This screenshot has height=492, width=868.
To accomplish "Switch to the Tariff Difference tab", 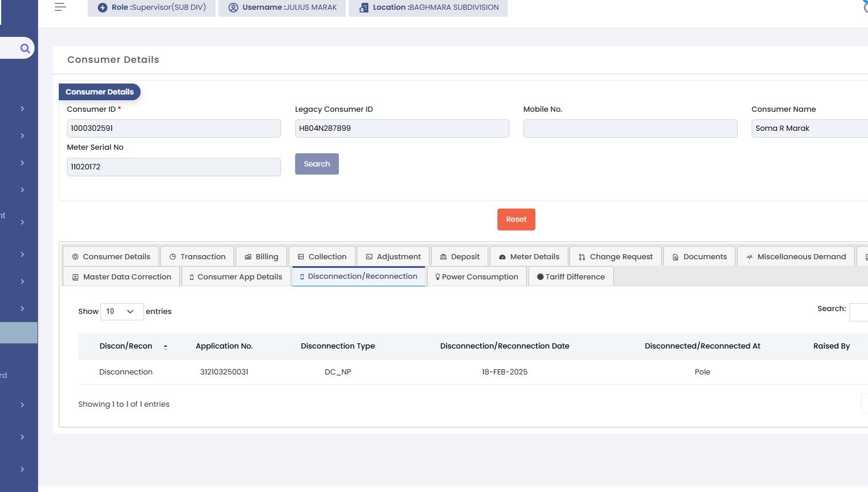I will click(x=571, y=277).
